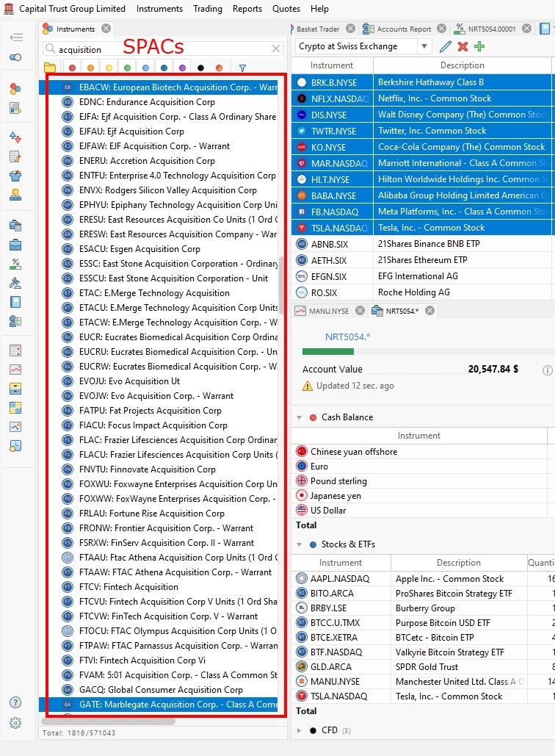Open the percent margin sidebar icon
This screenshot has width=555, height=756.
[x=15, y=264]
